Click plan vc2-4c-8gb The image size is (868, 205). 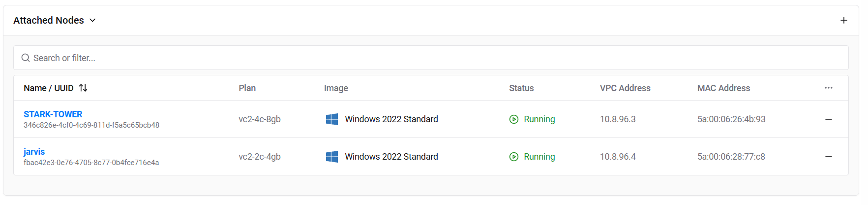point(260,119)
